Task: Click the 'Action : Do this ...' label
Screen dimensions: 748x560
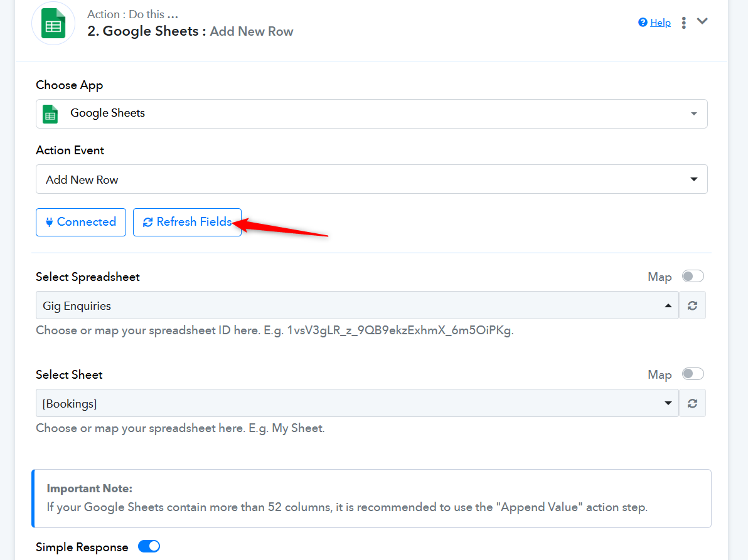Action: click(132, 14)
